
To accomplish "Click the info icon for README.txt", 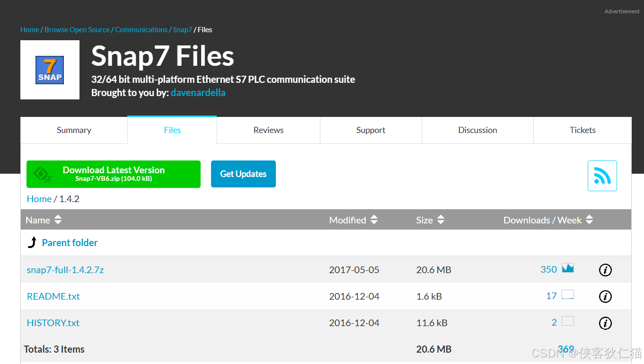I will click(605, 296).
